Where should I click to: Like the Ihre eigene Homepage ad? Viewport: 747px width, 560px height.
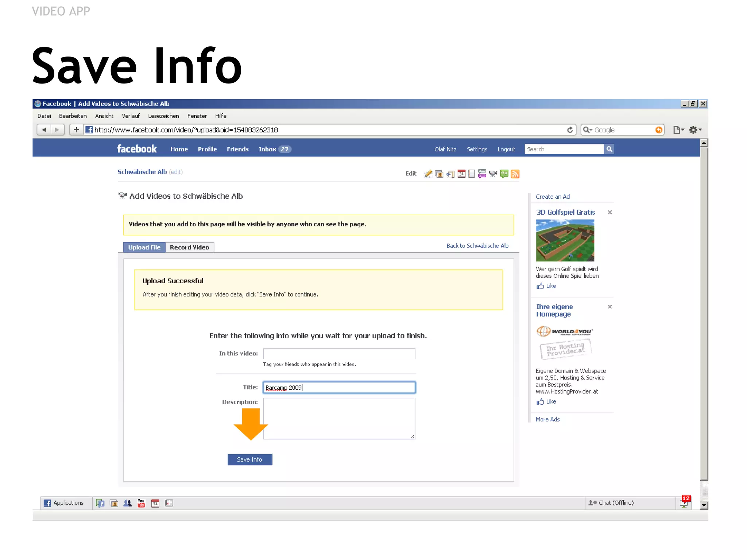point(546,402)
